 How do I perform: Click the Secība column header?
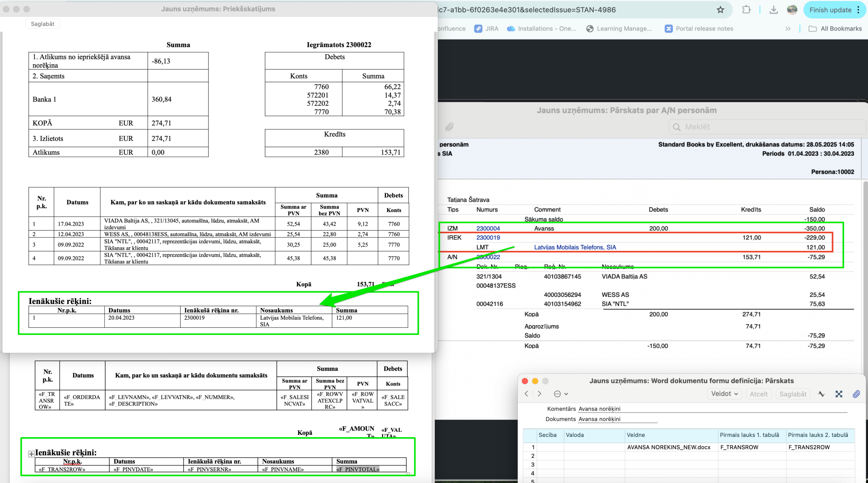coord(550,435)
